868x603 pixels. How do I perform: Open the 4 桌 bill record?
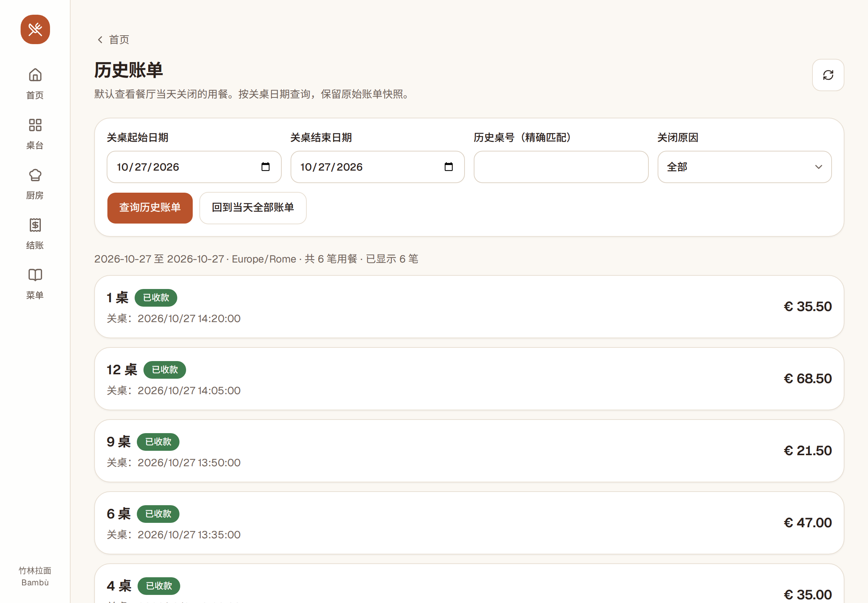[469, 584]
